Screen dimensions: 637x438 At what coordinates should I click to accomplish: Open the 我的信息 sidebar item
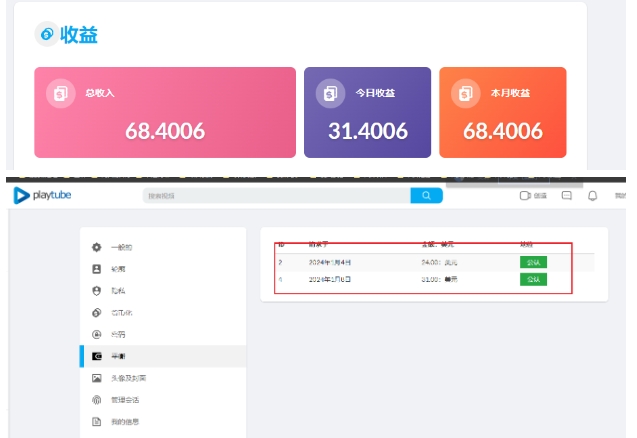[x=125, y=422]
